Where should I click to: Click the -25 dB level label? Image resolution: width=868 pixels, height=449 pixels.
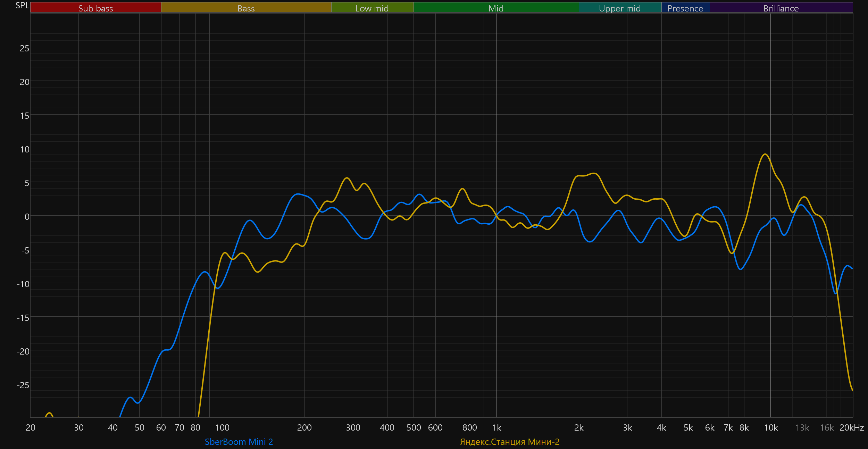[x=23, y=385]
